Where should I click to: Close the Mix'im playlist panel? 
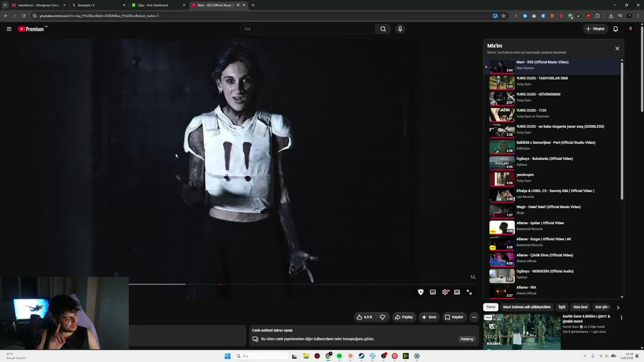tap(617, 49)
